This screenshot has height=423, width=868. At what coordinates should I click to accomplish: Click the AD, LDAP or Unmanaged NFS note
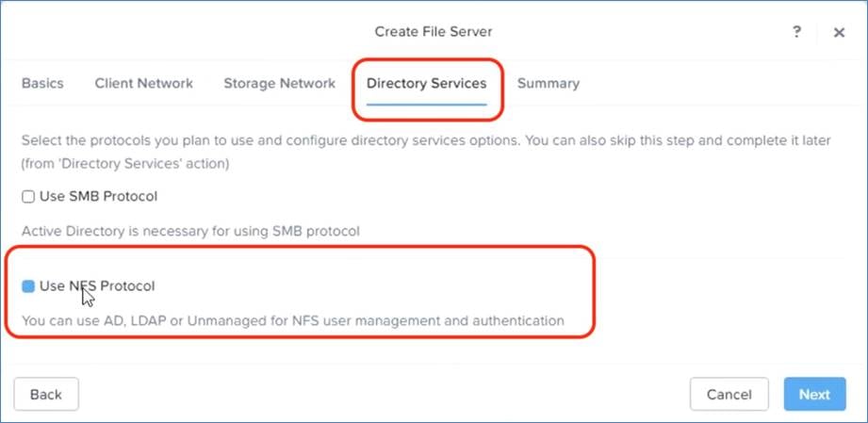(293, 320)
